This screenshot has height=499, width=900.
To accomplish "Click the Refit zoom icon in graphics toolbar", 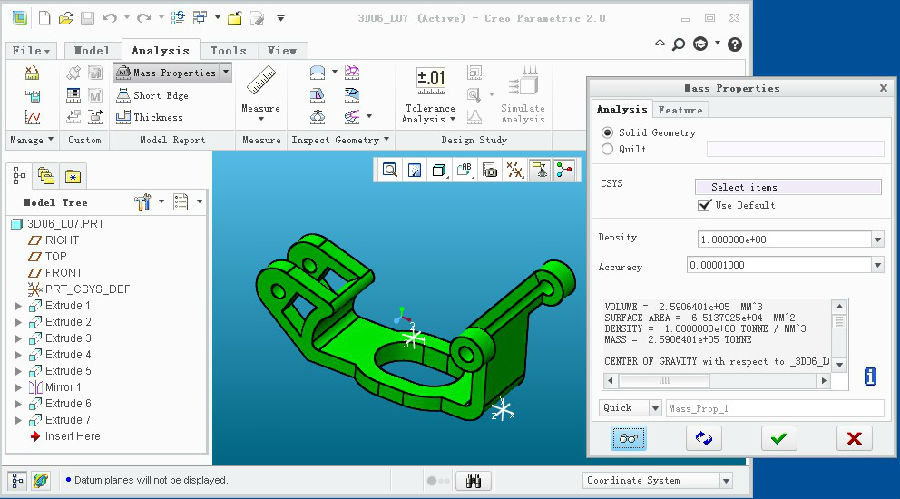I will [x=388, y=170].
